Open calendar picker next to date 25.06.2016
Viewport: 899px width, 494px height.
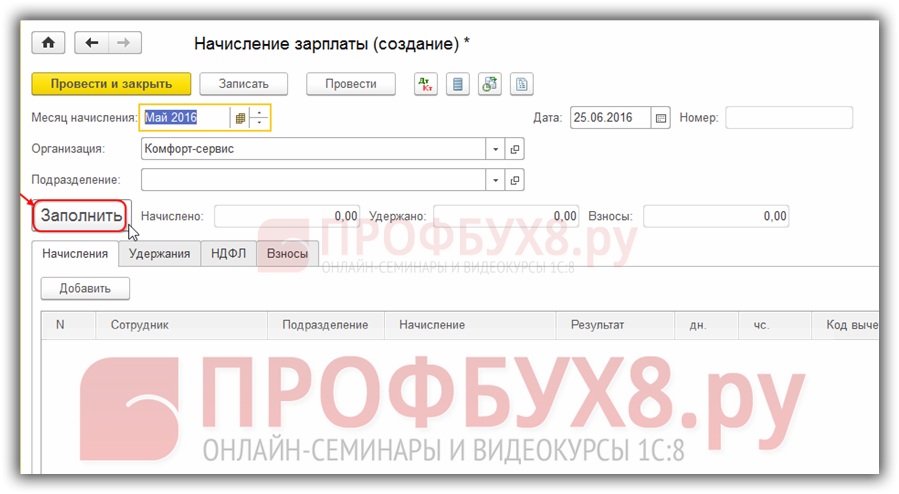pos(660,118)
